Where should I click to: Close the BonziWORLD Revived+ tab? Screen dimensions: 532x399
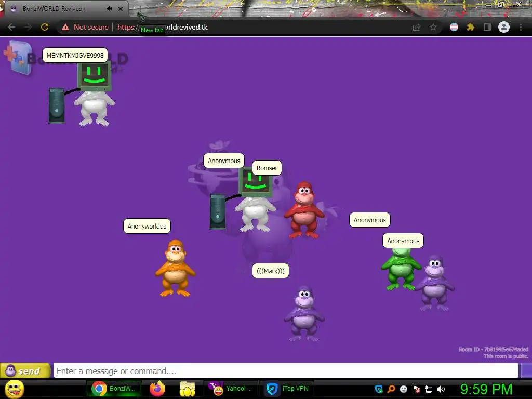click(x=121, y=8)
